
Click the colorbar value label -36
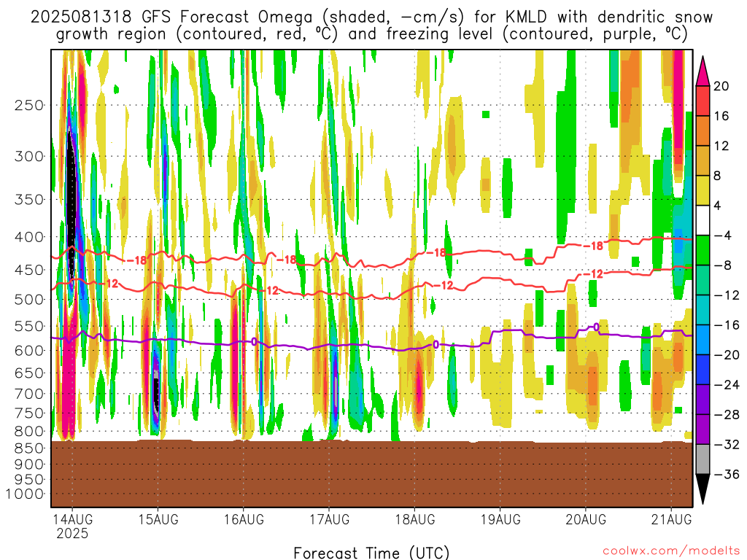click(x=727, y=474)
